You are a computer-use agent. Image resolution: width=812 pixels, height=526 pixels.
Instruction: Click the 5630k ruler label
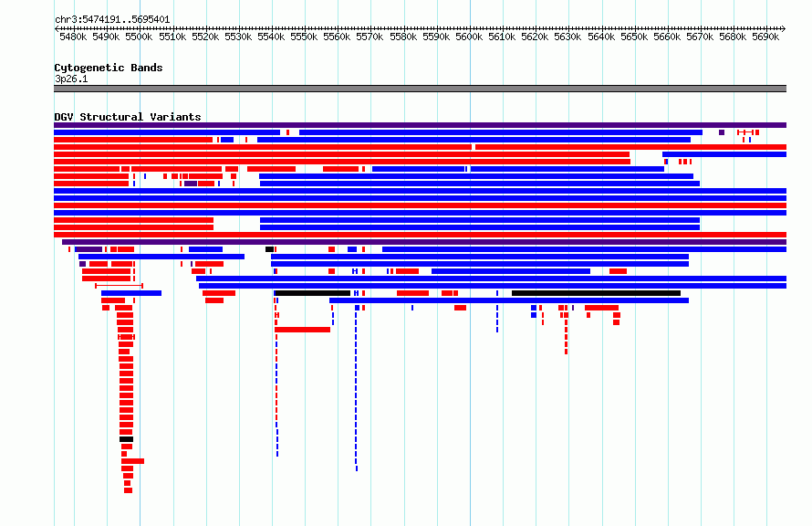568,37
